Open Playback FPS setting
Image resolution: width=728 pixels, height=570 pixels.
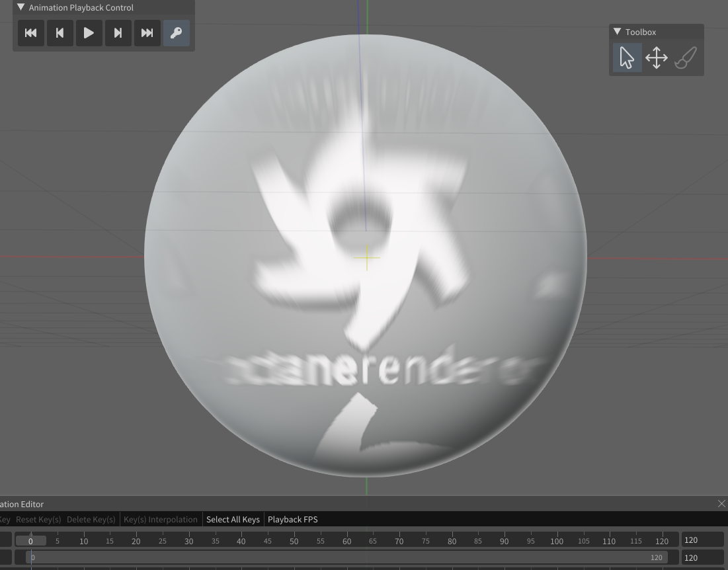[x=293, y=519]
